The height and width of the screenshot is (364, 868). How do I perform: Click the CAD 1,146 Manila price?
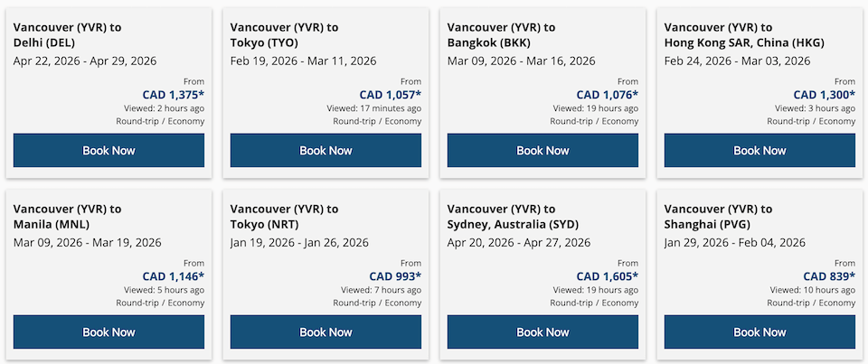[173, 276]
